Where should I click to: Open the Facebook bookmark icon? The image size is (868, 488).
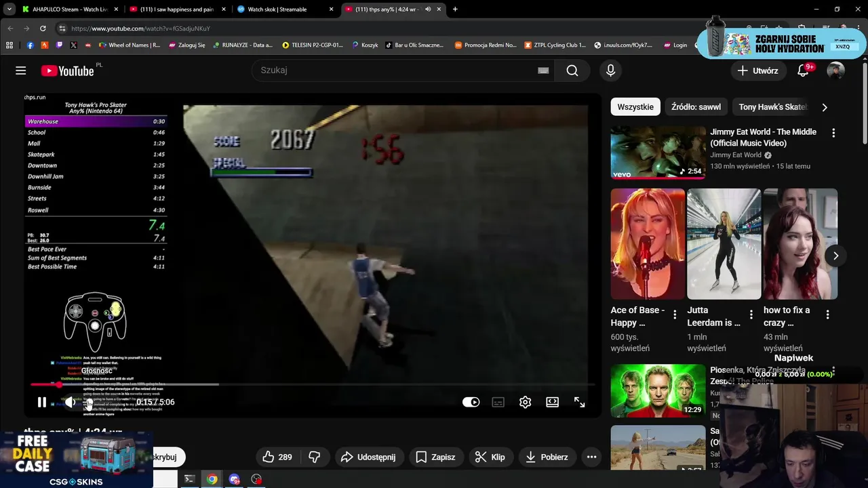pos(30,45)
